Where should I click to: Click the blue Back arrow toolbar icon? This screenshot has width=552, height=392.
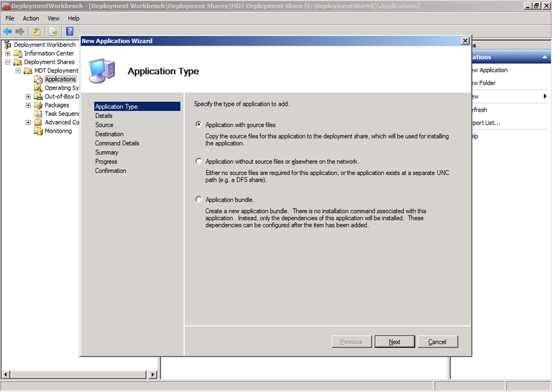pyautogui.click(x=8, y=31)
